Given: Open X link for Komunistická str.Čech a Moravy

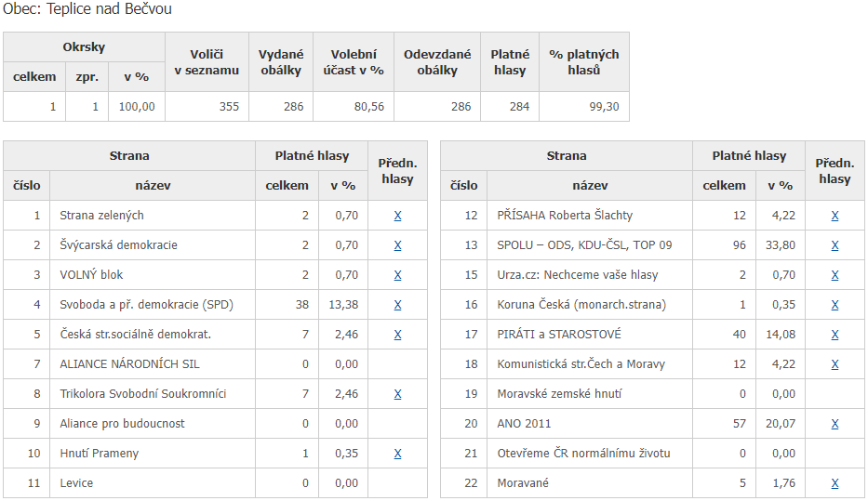Looking at the screenshot, I should coord(835,364).
